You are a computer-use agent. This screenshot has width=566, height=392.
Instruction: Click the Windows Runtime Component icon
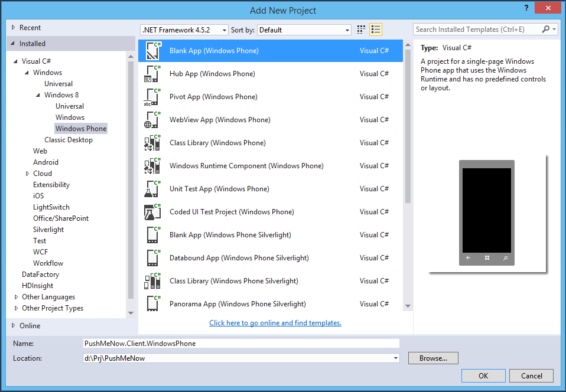click(x=152, y=166)
